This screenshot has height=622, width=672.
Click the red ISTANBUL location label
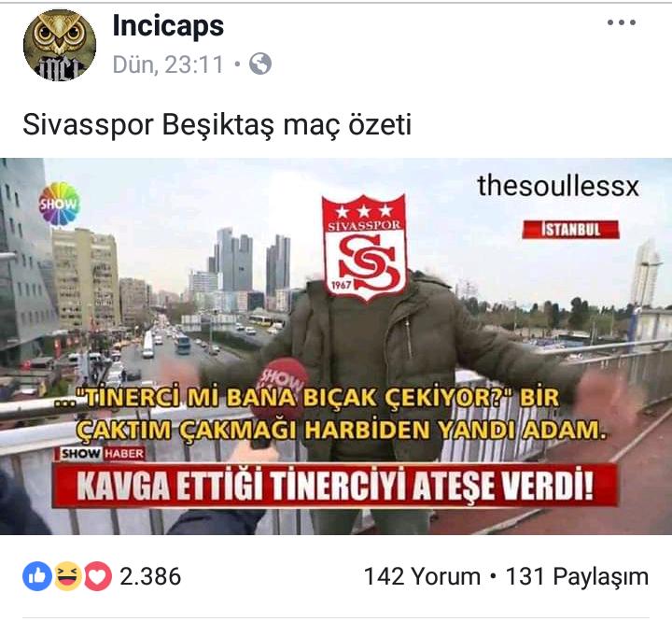570,230
